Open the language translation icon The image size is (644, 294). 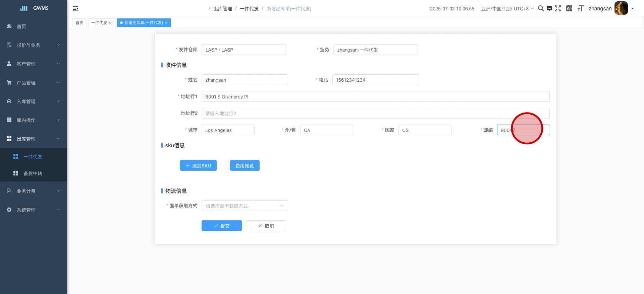pyautogui.click(x=569, y=8)
